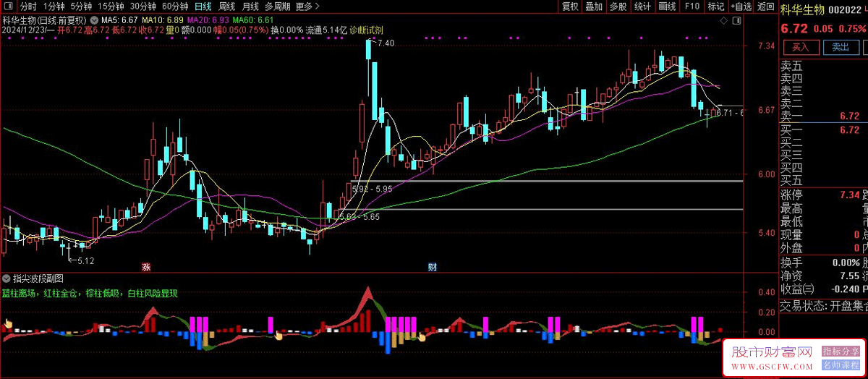868x379 pixels.
Task: Click 买入 buy button
Action: (800, 47)
